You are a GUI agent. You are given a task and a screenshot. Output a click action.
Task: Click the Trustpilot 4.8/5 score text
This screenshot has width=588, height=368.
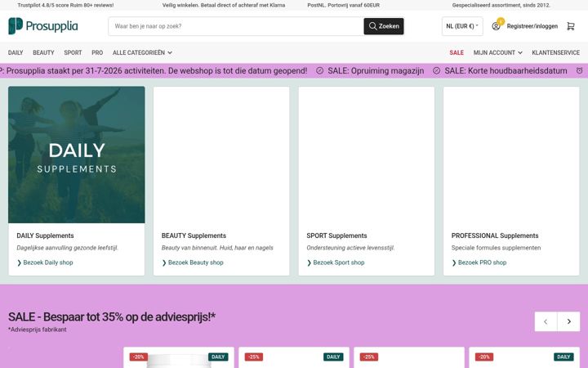pyautogui.click(x=65, y=5)
